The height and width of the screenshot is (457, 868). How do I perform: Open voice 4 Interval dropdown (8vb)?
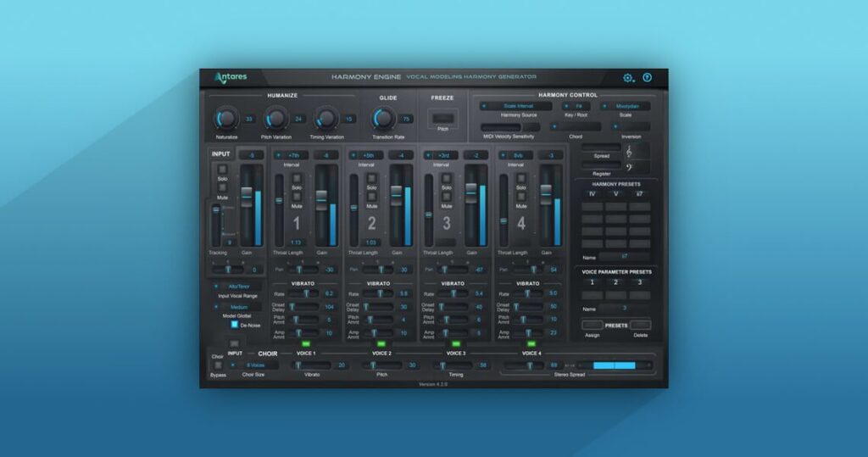[515, 156]
